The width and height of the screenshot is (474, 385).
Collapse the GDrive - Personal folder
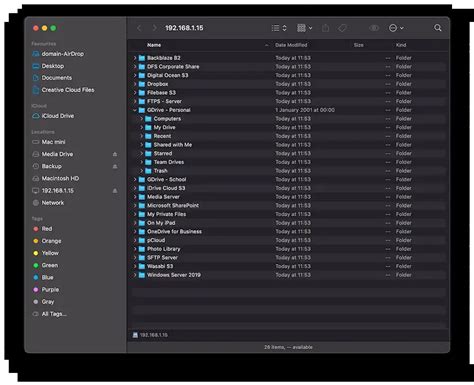(x=135, y=110)
